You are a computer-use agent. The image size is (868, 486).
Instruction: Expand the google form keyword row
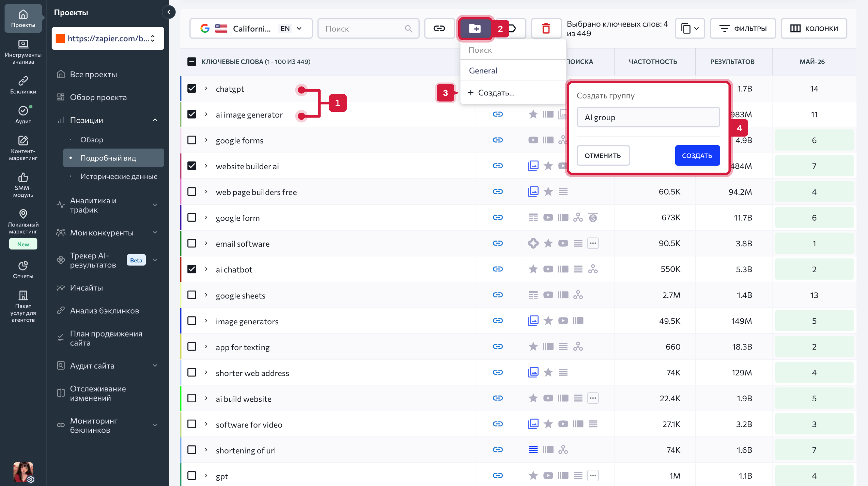[206, 217]
